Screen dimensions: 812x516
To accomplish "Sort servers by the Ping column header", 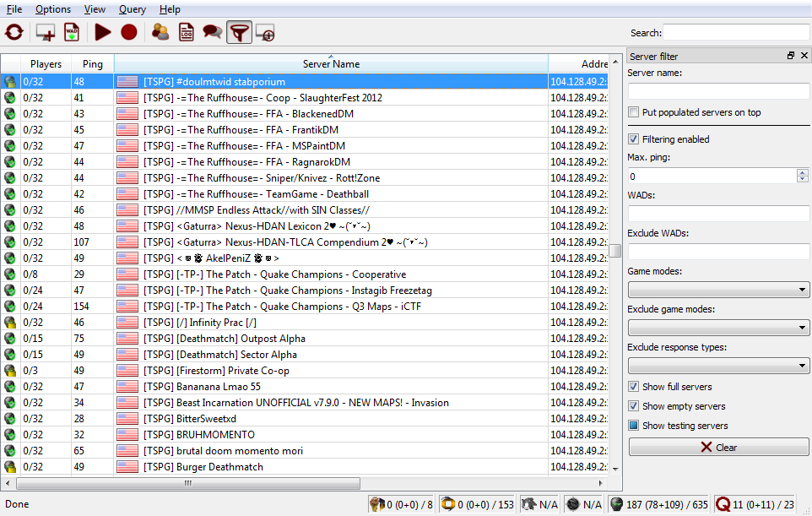I will 93,64.
